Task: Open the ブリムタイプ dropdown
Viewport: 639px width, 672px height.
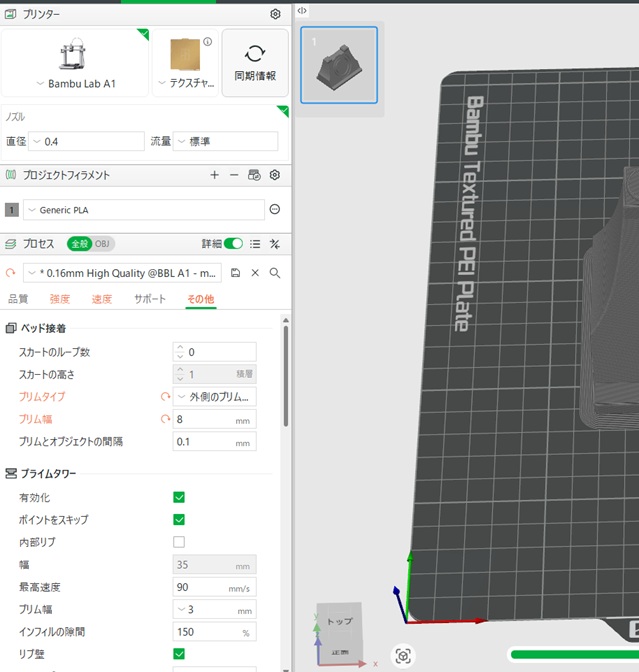Action: [x=215, y=397]
